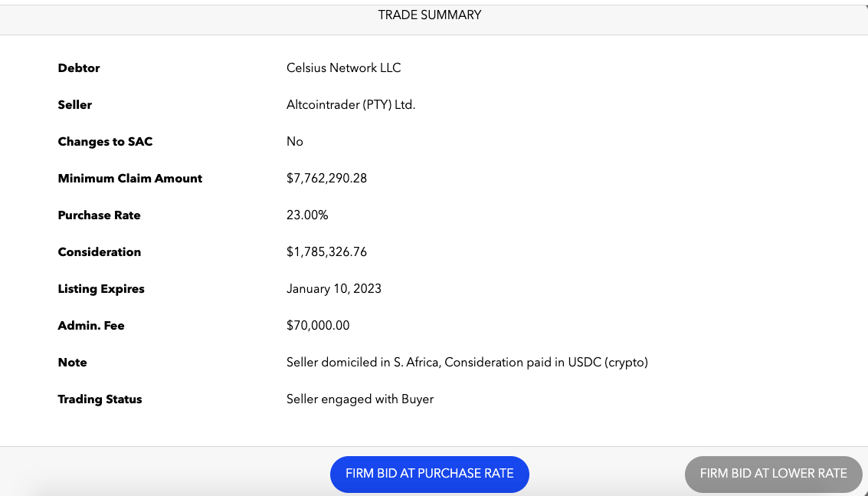Screen dimensions: 868x496
Task: Select the Note label
Action: [x=72, y=362]
